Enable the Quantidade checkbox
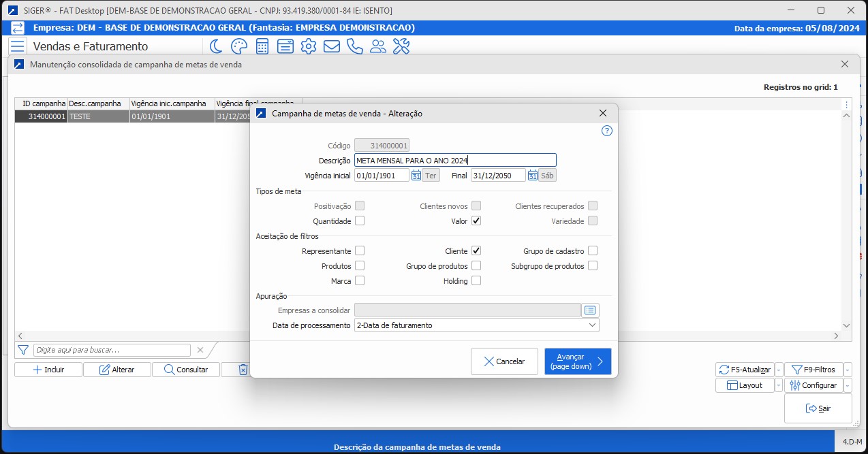 tap(360, 221)
